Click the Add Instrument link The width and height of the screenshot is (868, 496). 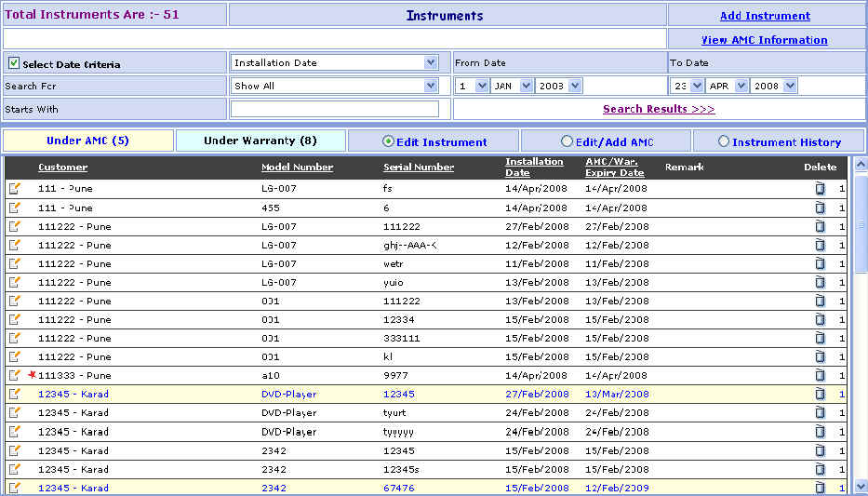(x=765, y=16)
